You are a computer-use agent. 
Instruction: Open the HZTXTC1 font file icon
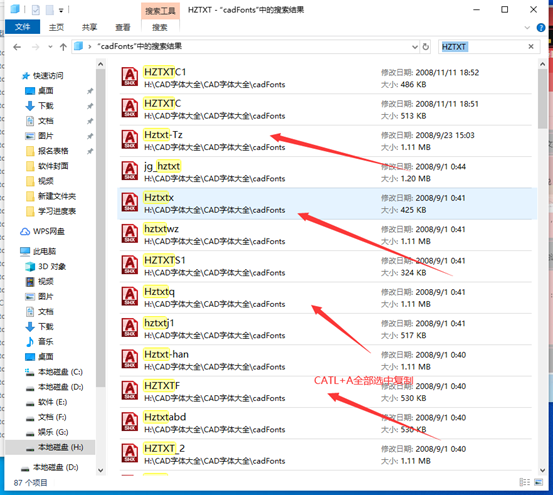coord(130,77)
